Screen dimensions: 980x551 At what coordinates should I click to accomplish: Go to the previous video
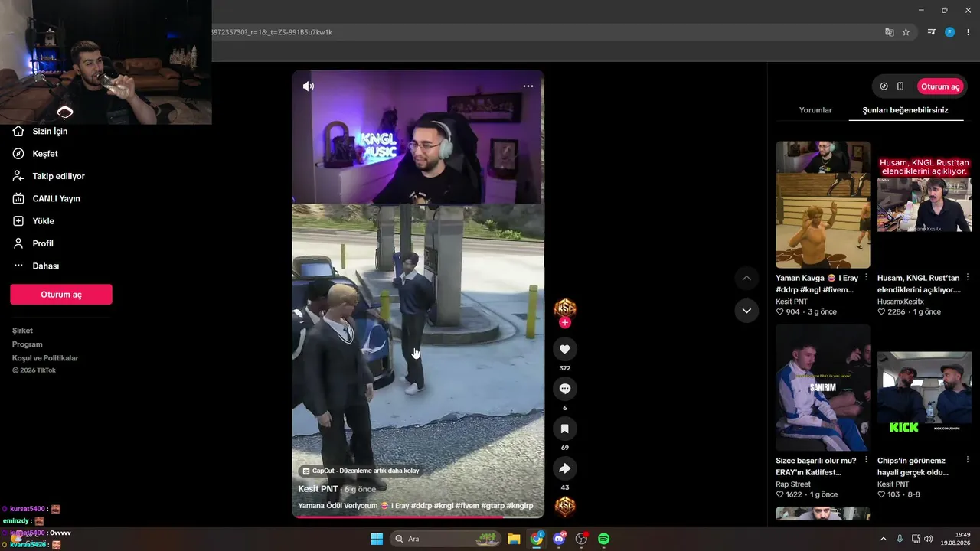pos(746,278)
